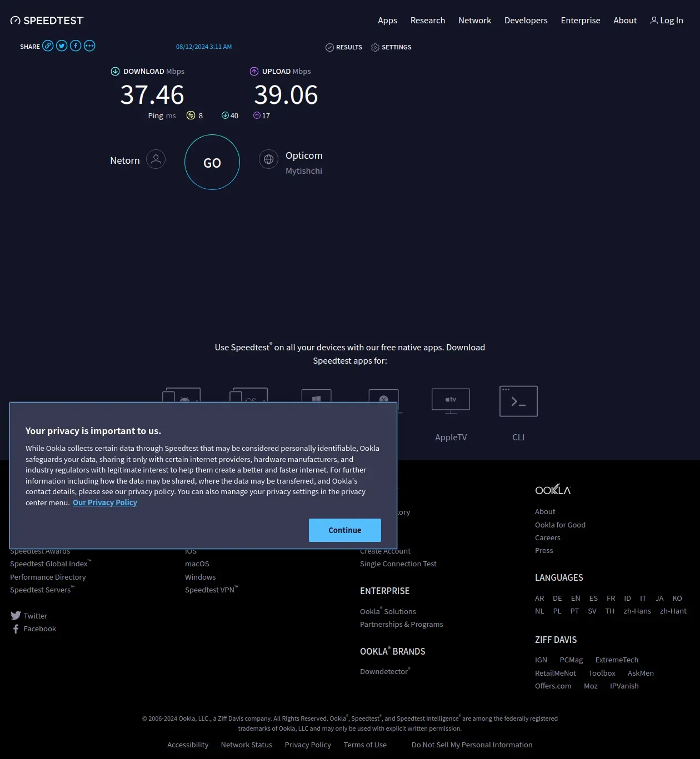Image resolution: width=700 pixels, height=759 pixels.
Task: Click the idle ping latency icon
Action: [191, 115]
